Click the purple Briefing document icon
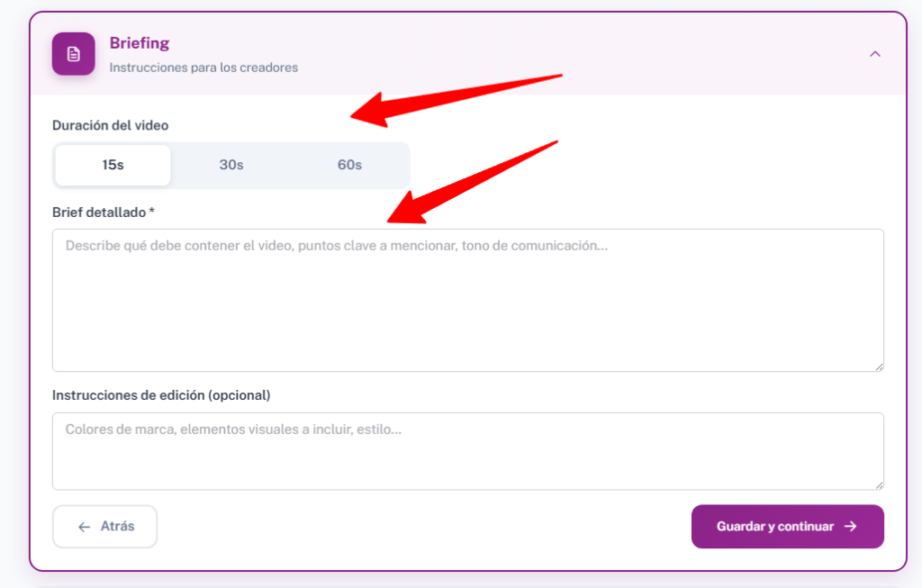The image size is (922, 588). pos(73,54)
